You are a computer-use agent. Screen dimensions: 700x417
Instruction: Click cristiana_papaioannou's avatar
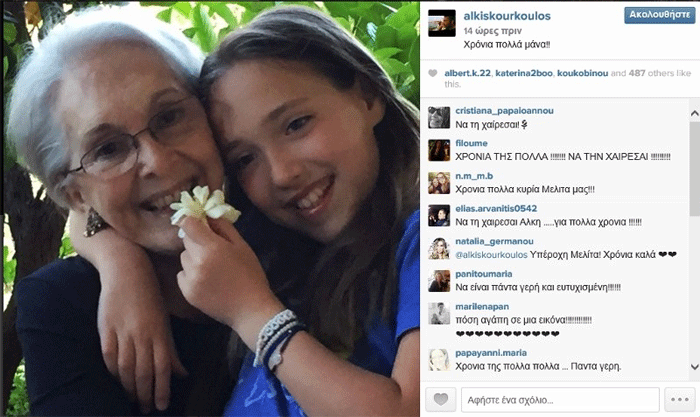pyautogui.click(x=439, y=117)
